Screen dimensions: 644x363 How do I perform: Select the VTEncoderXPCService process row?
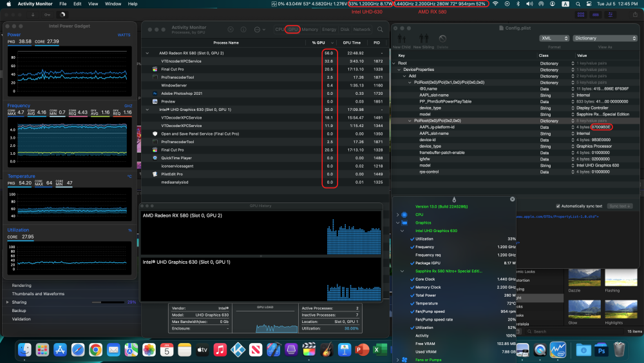click(265, 61)
